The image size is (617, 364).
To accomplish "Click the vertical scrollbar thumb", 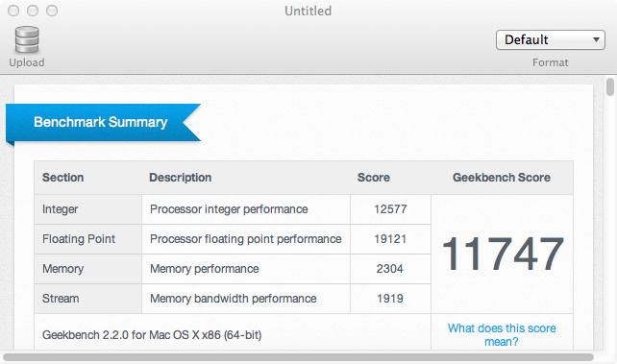I will click(610, 86).
